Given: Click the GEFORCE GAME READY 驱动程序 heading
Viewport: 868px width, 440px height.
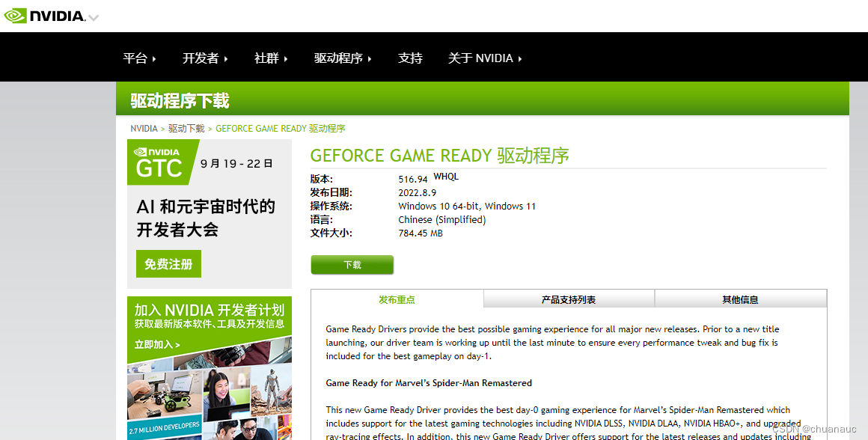Looking at the screenshot, I should [x=439, y=156].
